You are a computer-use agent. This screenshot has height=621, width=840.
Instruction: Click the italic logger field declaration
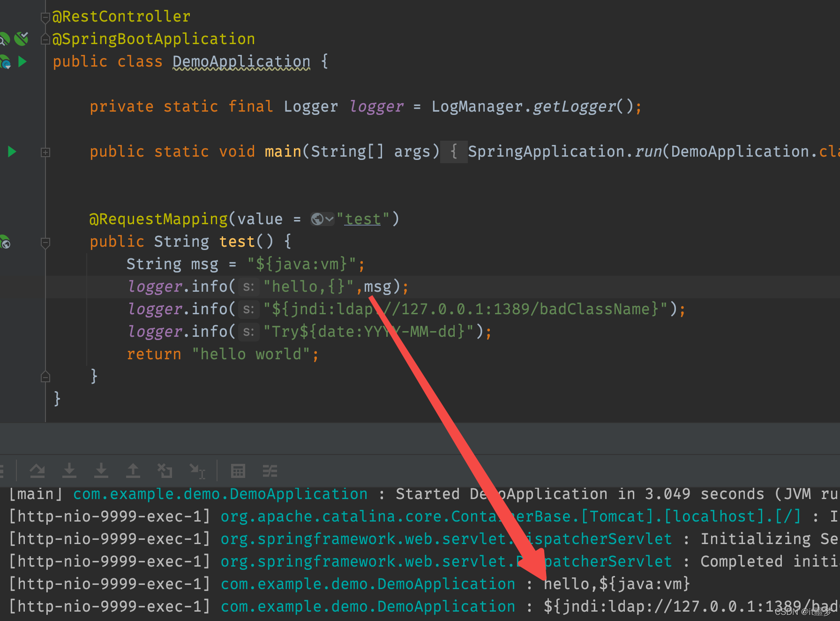click(376, 106)
